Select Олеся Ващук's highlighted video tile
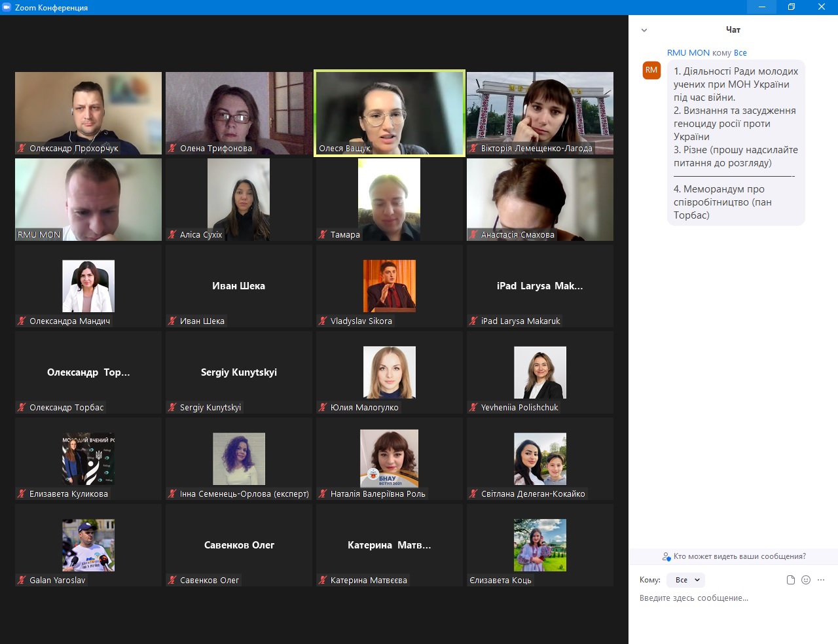The height and width of the screenshot is (644, 838). [390, 113]
